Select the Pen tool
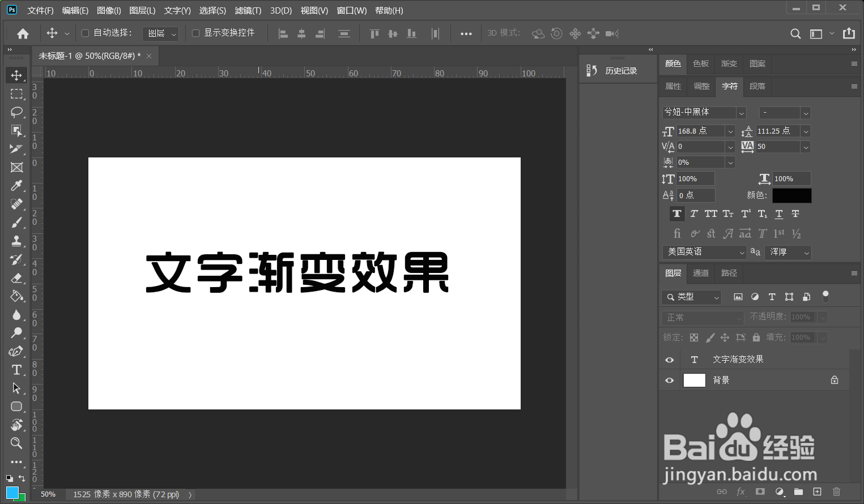Screen dimensions: 864x504 click(16, 351)
